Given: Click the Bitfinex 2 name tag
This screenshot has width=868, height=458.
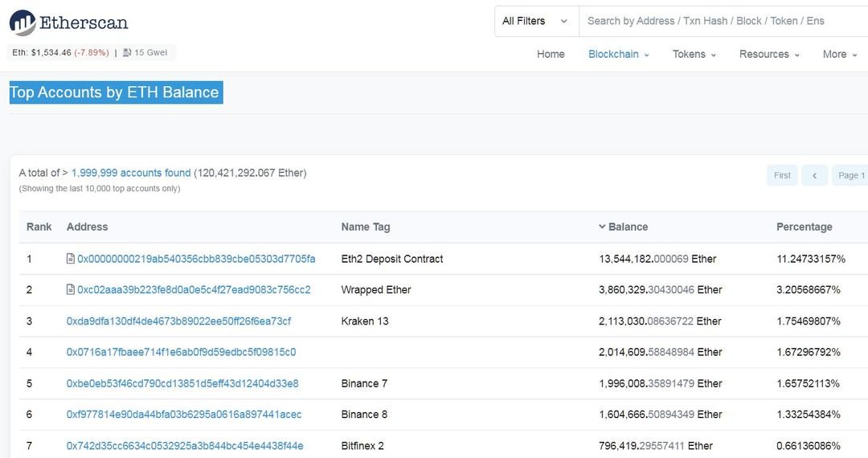Looking at the screenshot, I should pos(362,446).
